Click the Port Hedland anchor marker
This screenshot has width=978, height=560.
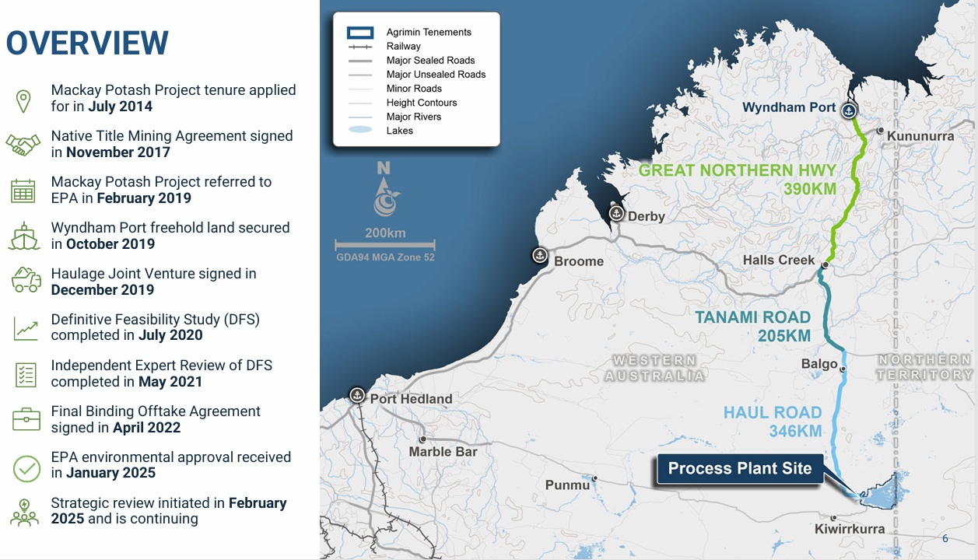[x=357, y=395]
